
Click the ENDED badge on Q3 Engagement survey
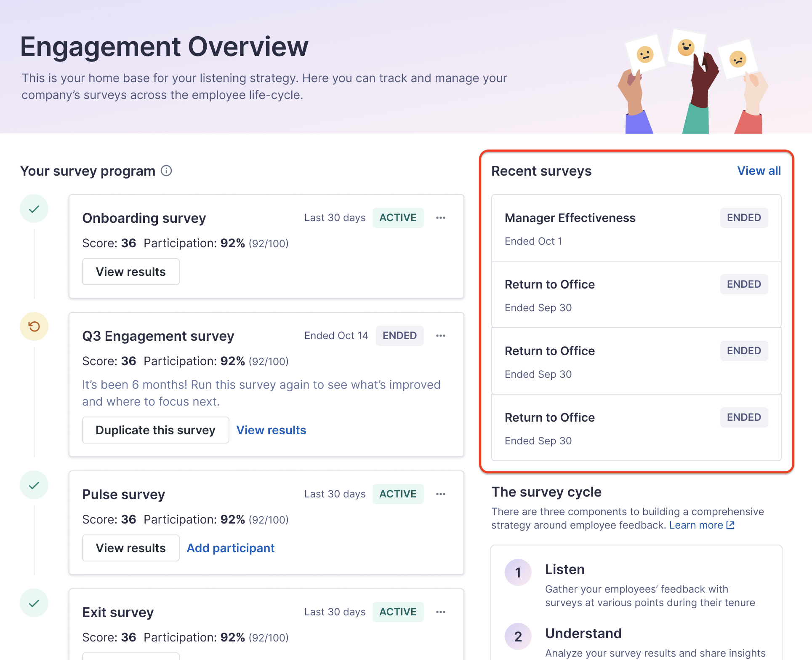coord(399,336)
